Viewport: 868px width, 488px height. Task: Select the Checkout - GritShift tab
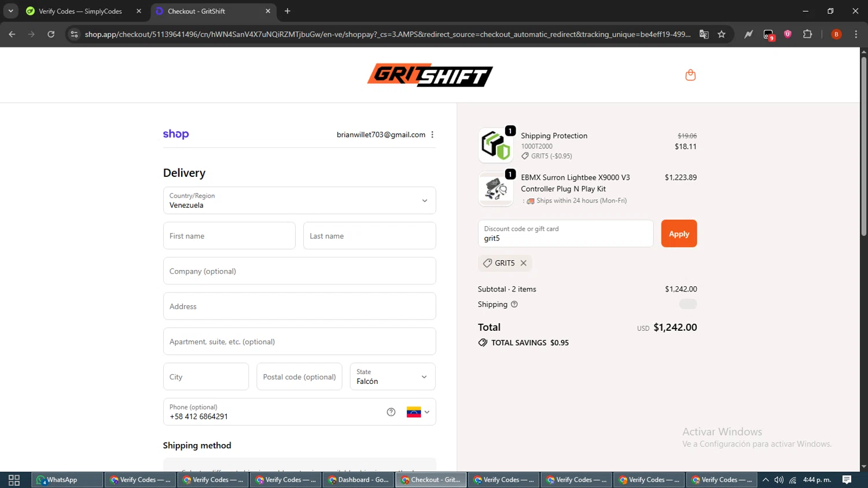coord(197,11)
